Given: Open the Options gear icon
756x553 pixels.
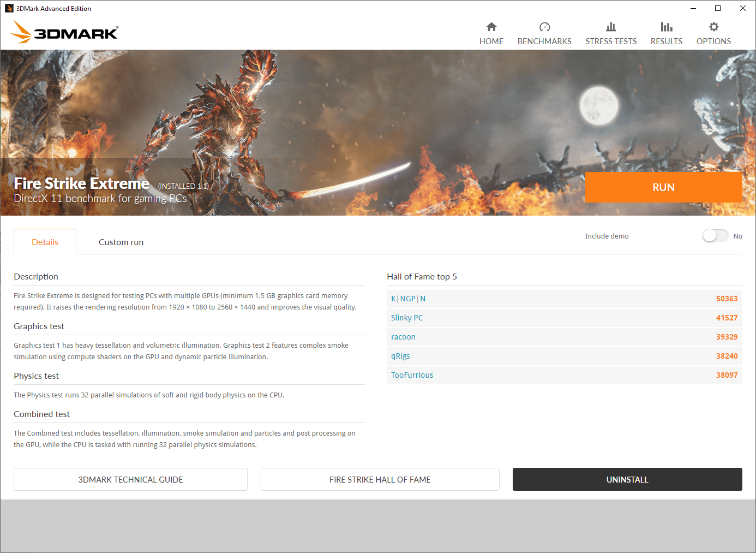Looking at the screenshot, I should (x=713, y=27).
